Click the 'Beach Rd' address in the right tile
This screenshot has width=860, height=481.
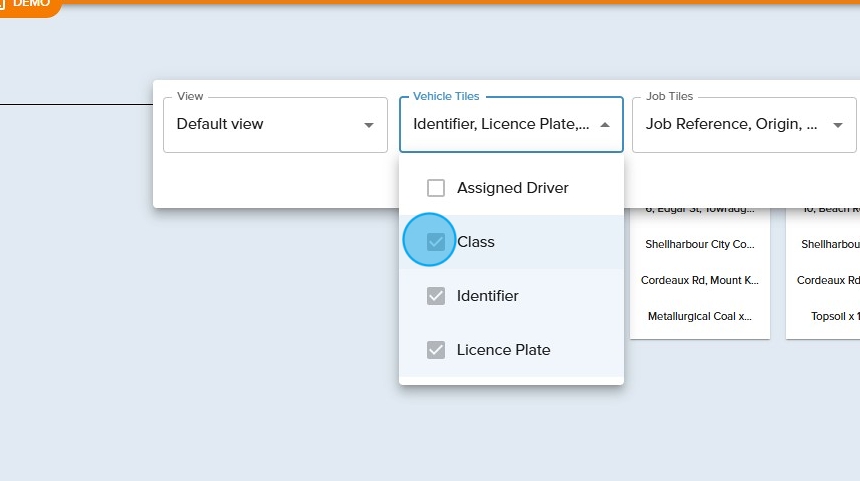[832, 209]
